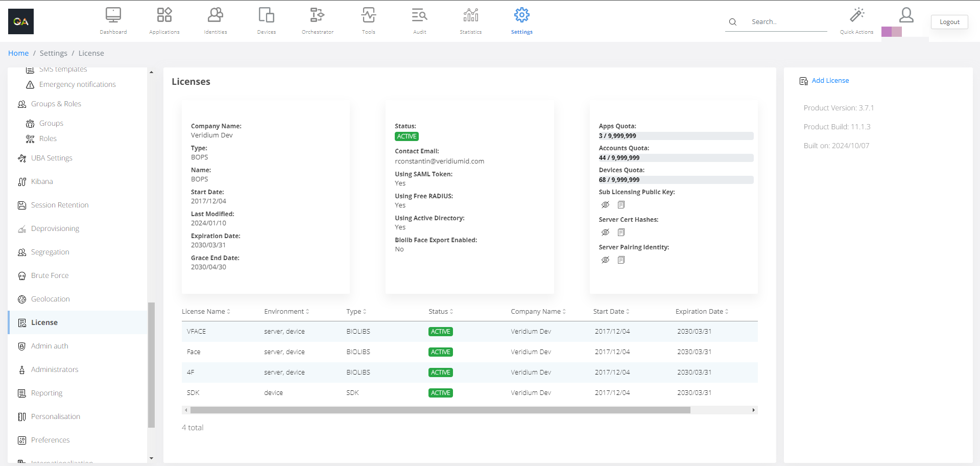
Task: Show the Server Cert Hashes value
Action: click(605, 232)
